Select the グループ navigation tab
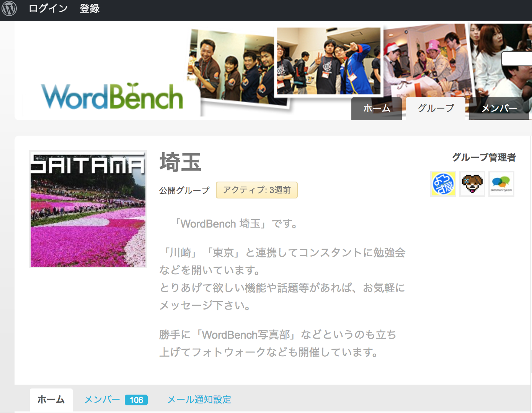Image resolution: width=532 pixels, height=413 pixels. pyautogui.click(x=436, y=108)
